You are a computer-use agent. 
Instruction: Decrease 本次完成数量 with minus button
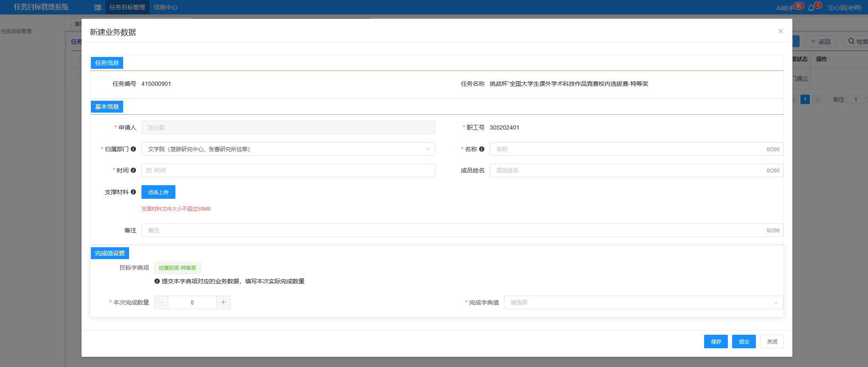tap(161, 302)
